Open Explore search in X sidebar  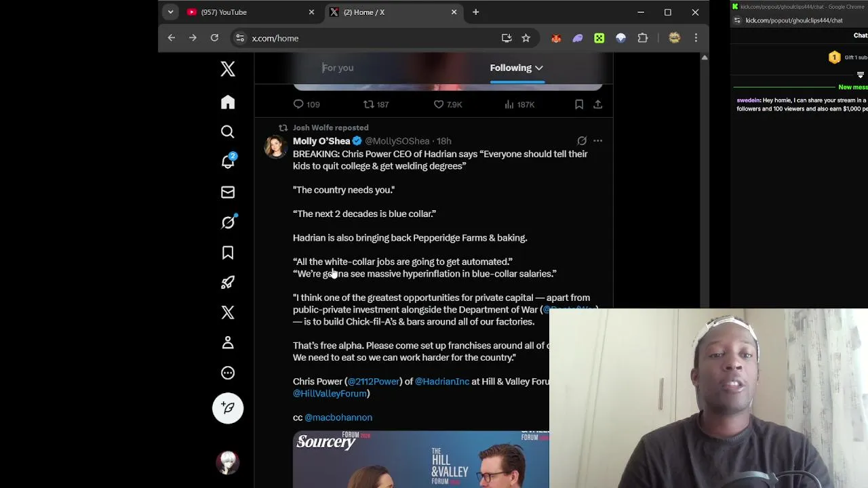(228, 132)
